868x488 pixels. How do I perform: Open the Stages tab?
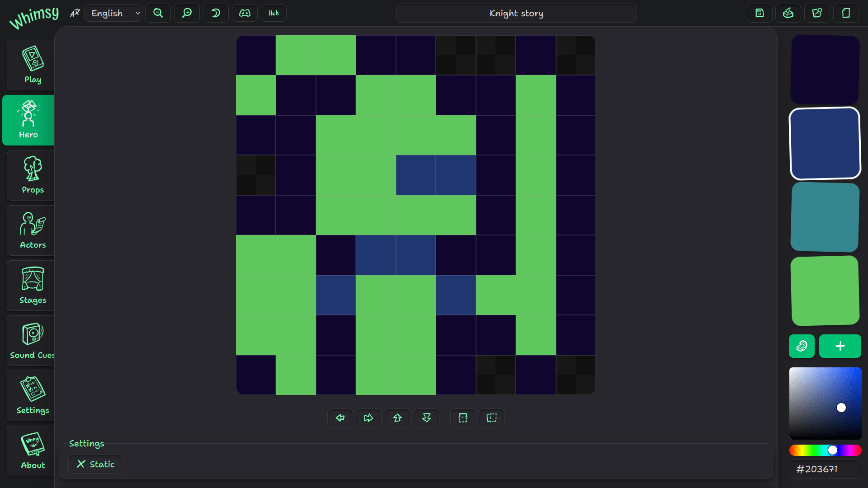pos(33,286)
